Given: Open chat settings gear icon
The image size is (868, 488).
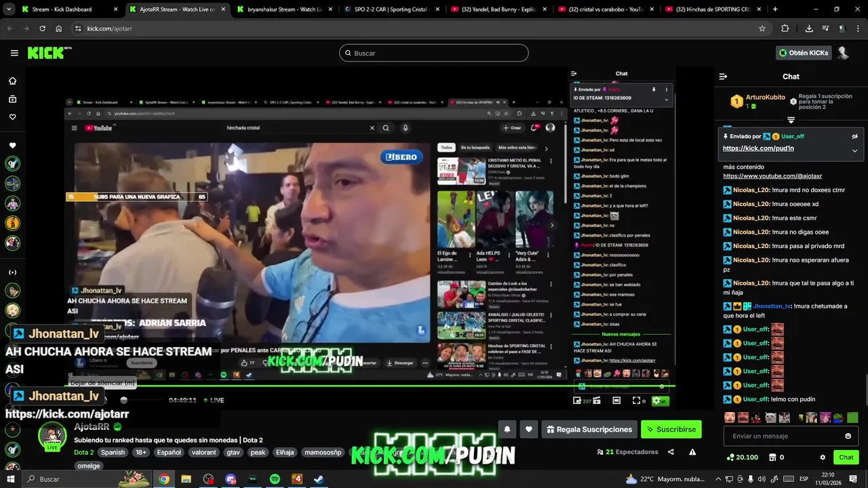Looking at the screenshot, I should 823,457.
